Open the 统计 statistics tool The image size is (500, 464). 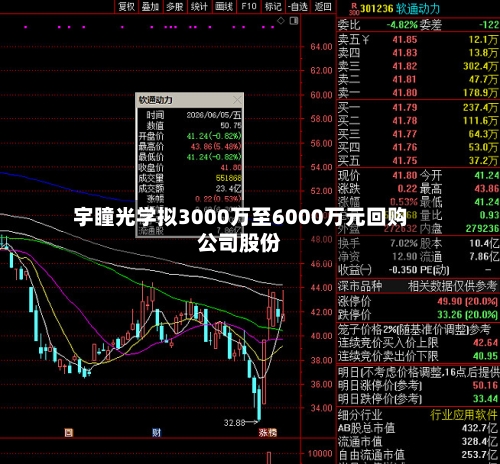(x=199, y=6)
